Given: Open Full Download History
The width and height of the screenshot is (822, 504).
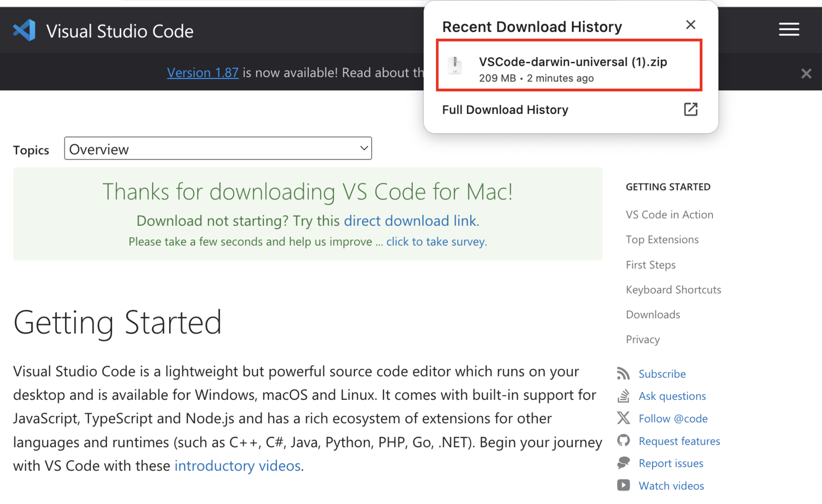Looking at the screenshot, I should tap(505, 109).
